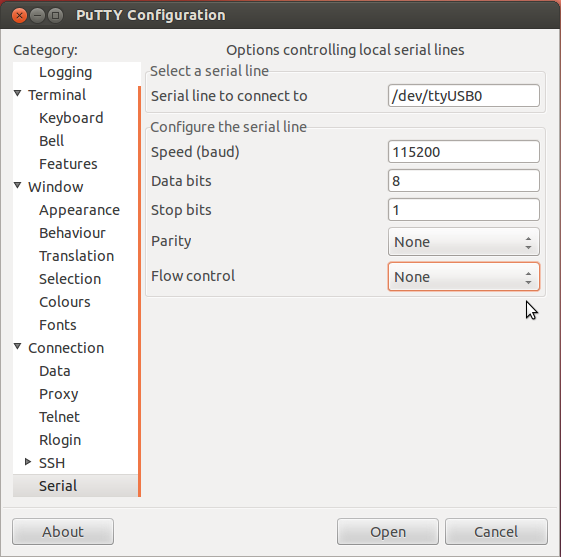The image size is (561, 557).
Task: Click the category tree scrollbar
Action: (139, 291)
